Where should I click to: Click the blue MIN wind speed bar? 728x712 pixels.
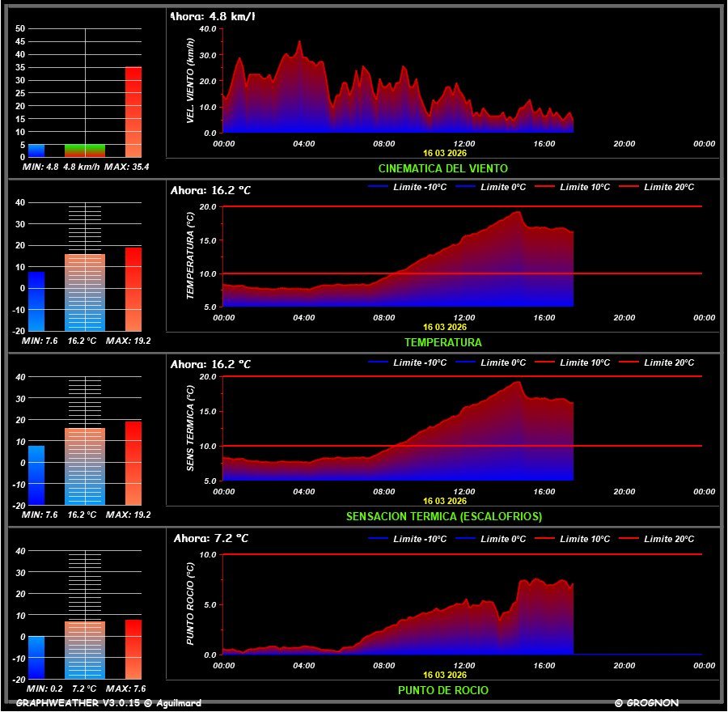[36, 150]
